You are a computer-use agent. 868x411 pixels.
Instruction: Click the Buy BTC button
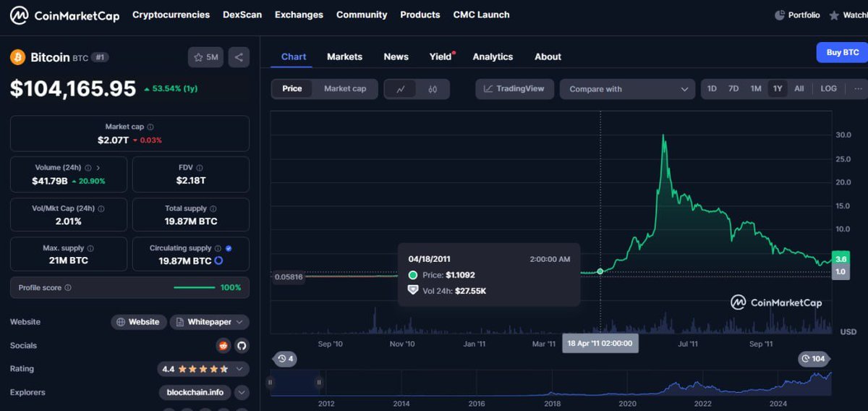(842, 52)
